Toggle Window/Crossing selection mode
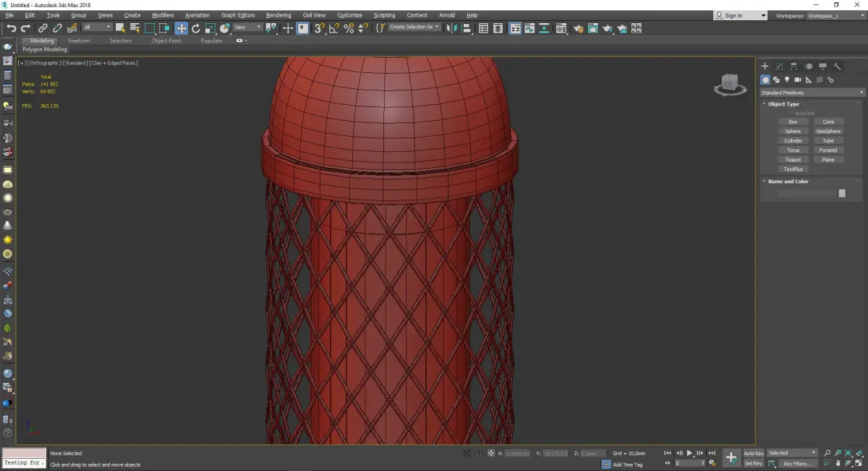This screenshot has width=868, height=471. tap(164, 28)
